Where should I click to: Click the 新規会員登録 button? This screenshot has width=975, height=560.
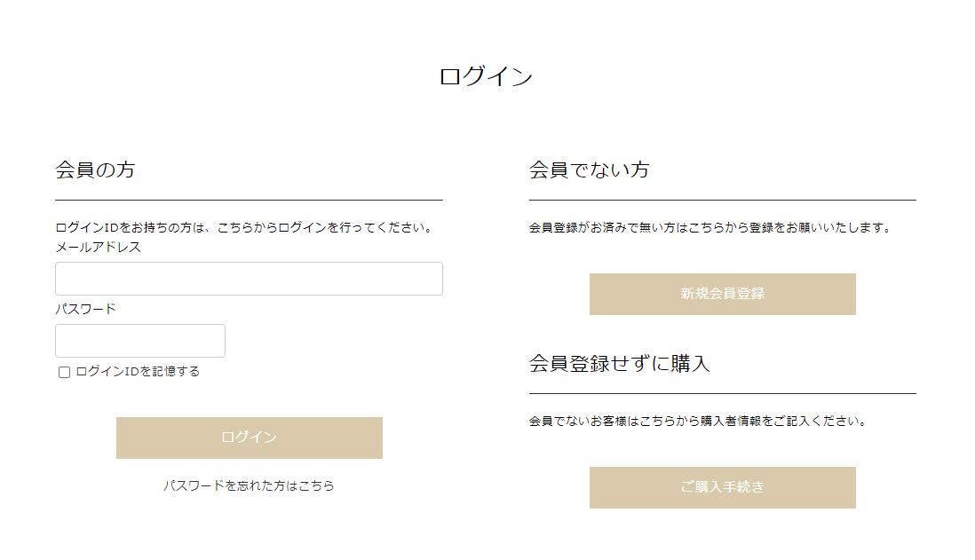(x=722, y=294)
